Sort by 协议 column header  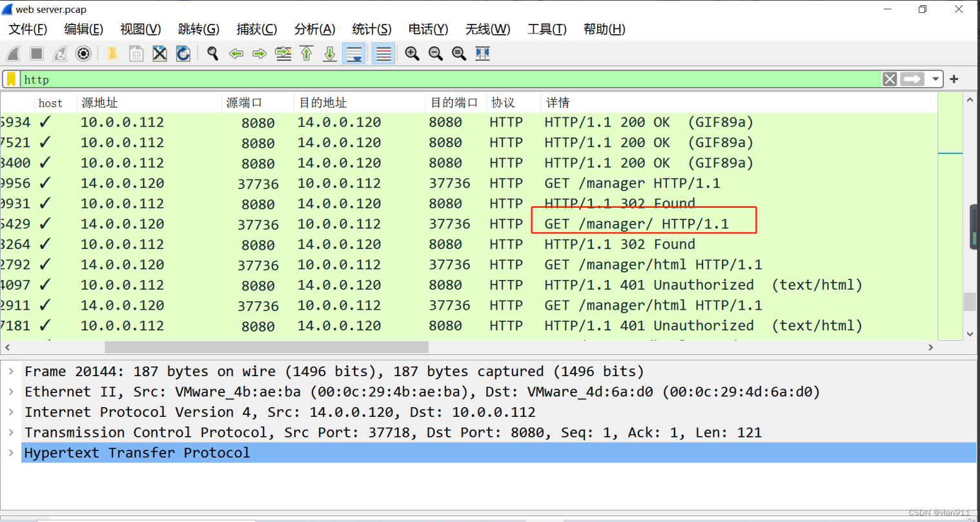[514, 103]
